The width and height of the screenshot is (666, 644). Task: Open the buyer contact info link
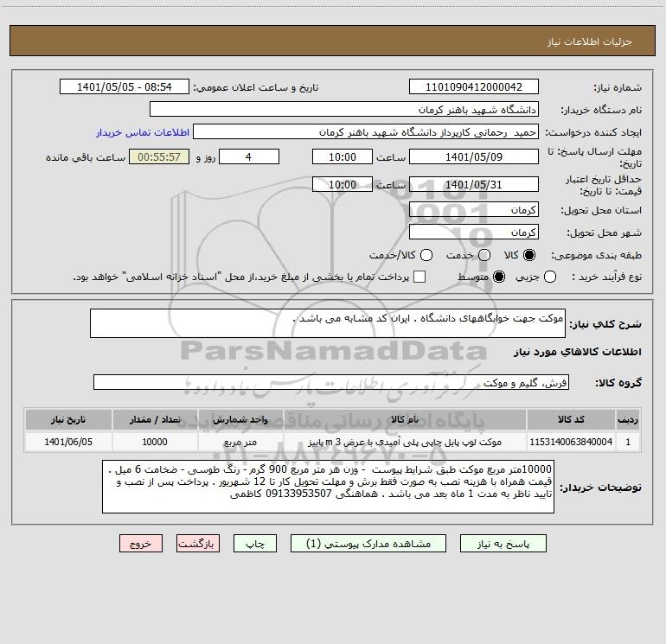[x=143, y=132]
